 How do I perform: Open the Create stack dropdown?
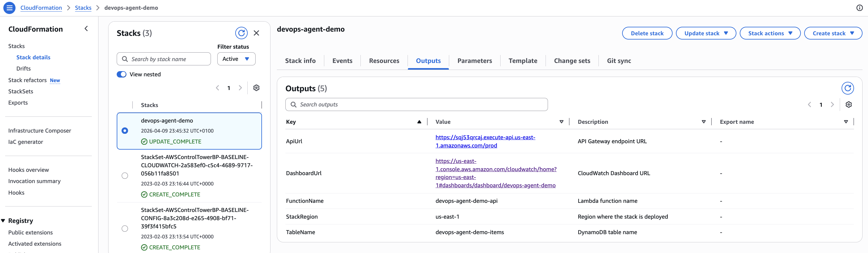[x=833, y=33]
